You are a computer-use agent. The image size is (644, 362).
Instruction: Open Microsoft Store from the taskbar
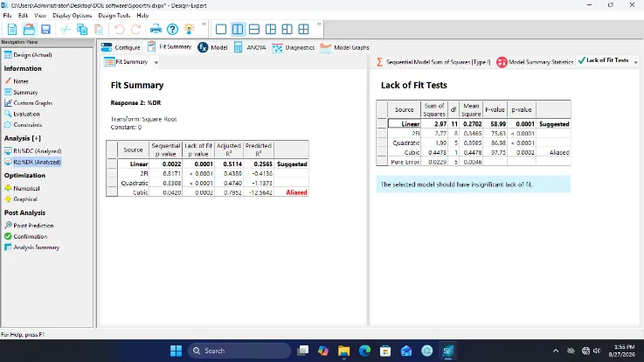click(385, 351)
